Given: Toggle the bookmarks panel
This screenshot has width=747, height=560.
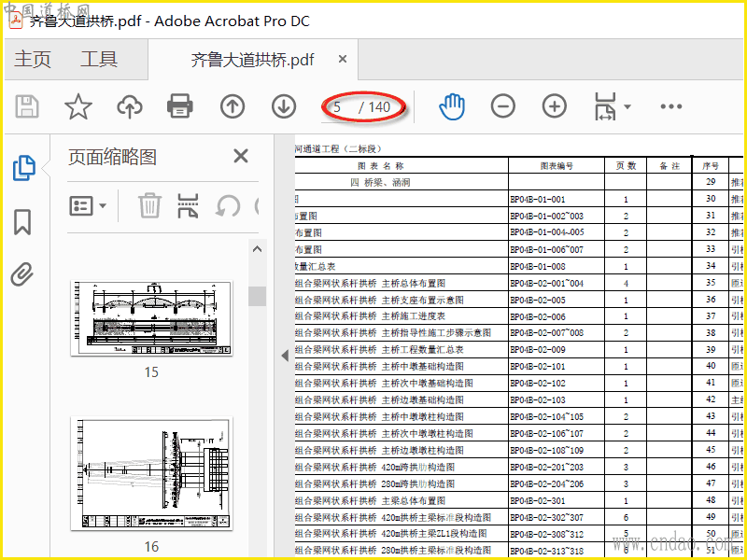Looking at the screenshot, I should click(x=22, y=222).
